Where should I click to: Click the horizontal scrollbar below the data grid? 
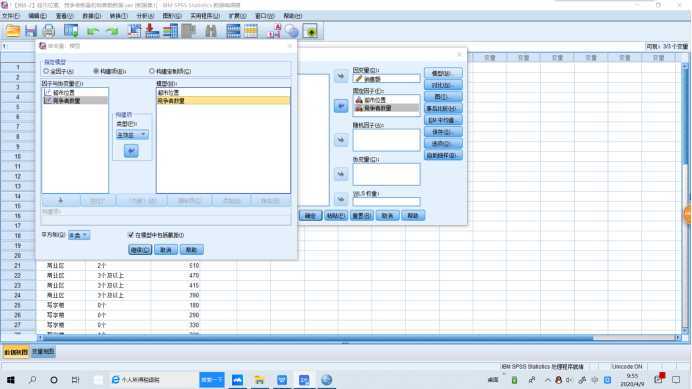pos(318,338)
